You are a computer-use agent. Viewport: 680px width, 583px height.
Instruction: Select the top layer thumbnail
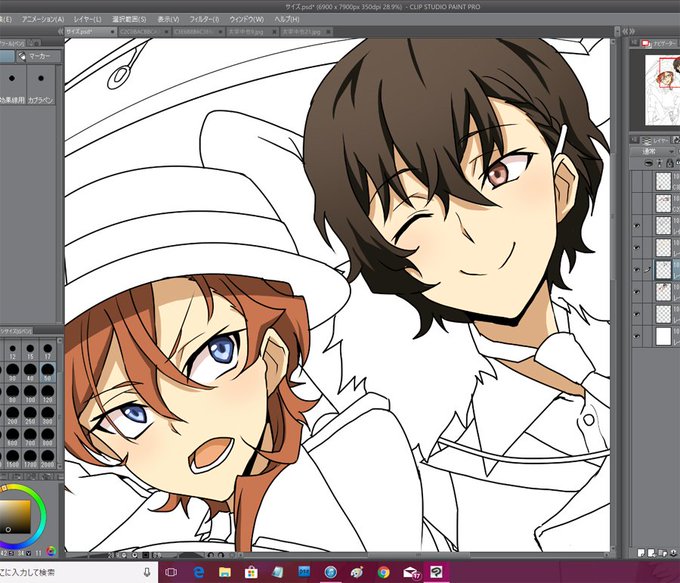[663, 181]
